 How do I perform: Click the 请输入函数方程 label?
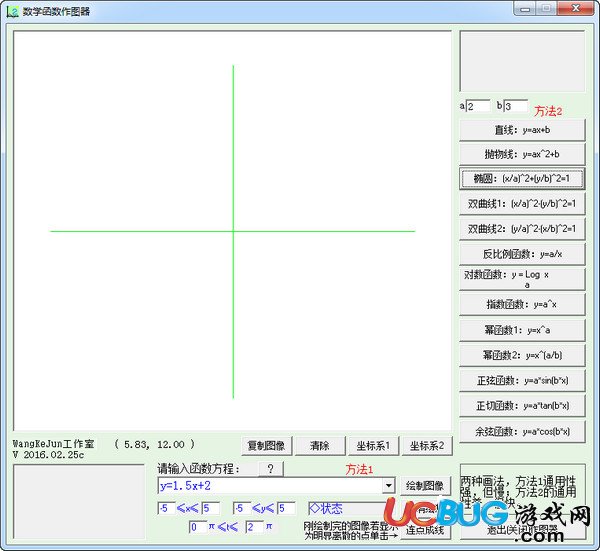click(198, 469)
